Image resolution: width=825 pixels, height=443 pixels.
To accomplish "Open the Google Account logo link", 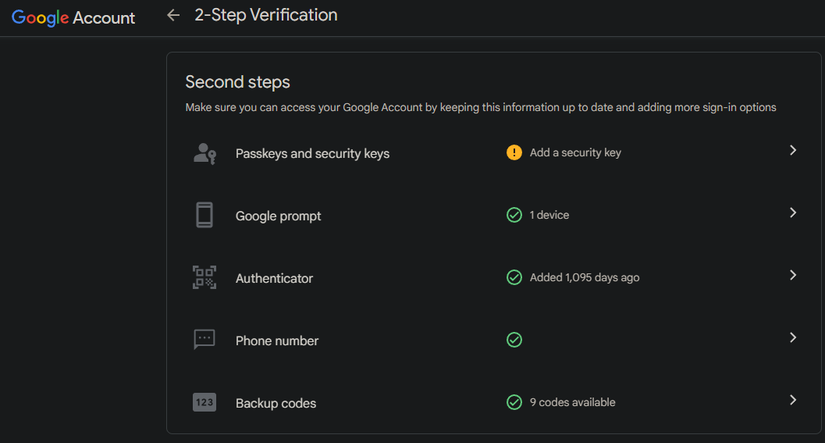I will click(x=73, y=17).
